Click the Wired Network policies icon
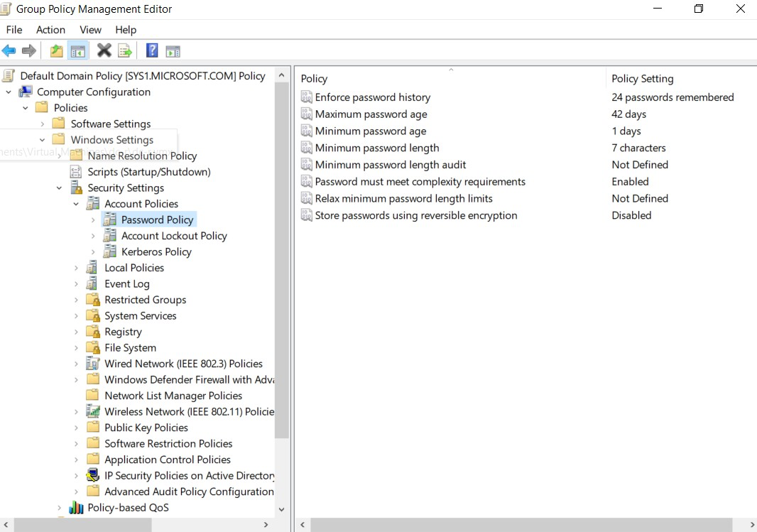Screen dimensions: 757x532 [93, 364]
